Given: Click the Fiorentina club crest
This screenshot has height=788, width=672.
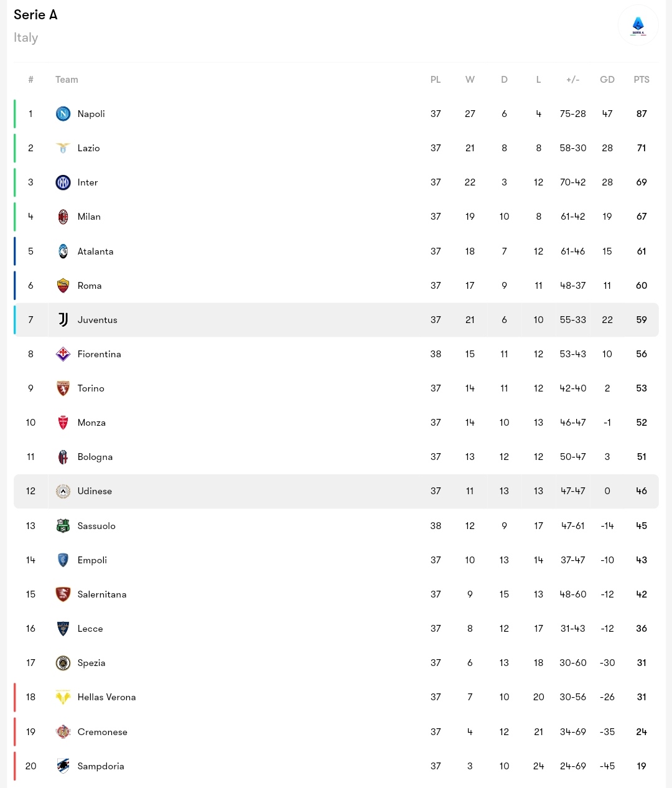Looking at the screenshot, I should point(63,354).
